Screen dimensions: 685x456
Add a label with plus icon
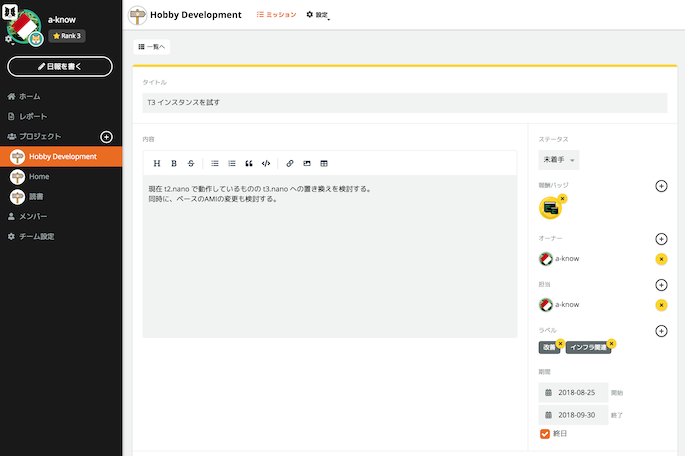coord(661,331)
